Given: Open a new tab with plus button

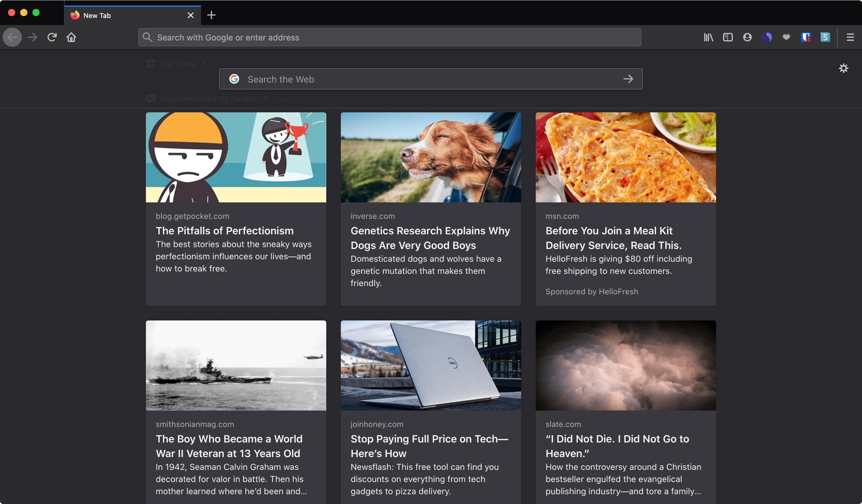Looking at the screenshot, I should pos(211,15).
